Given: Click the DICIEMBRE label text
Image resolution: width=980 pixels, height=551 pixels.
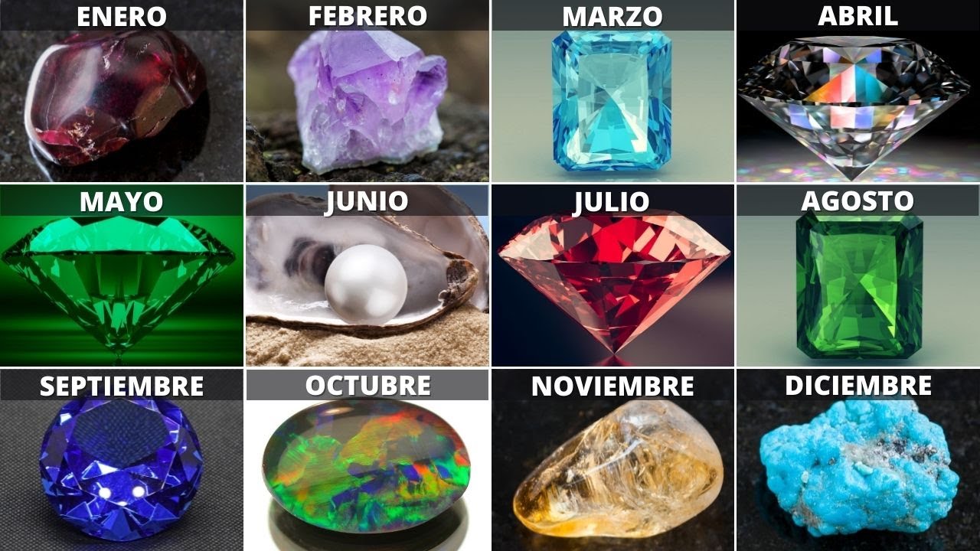Looking at the screenshot, I should coord(858,386).
